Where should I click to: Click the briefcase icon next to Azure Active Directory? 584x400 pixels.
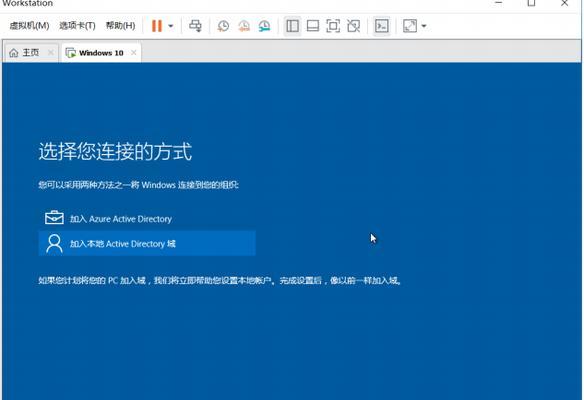54,218
